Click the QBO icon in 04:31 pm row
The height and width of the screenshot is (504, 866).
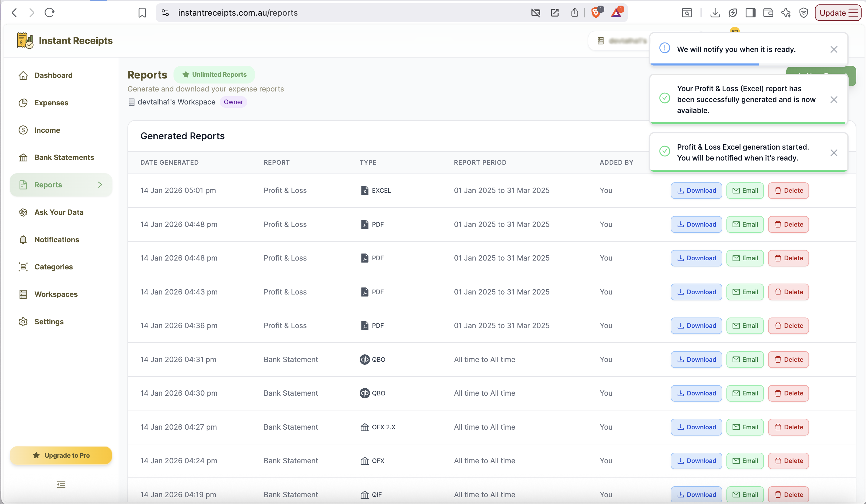coord(365,359)
